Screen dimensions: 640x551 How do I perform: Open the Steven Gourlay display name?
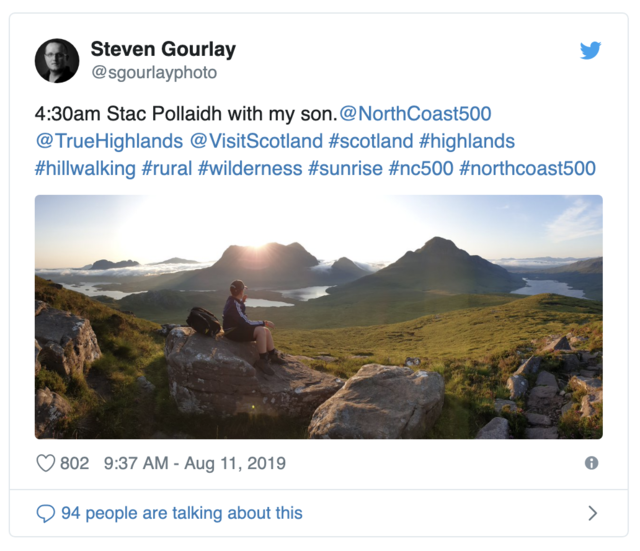[161, 49]
